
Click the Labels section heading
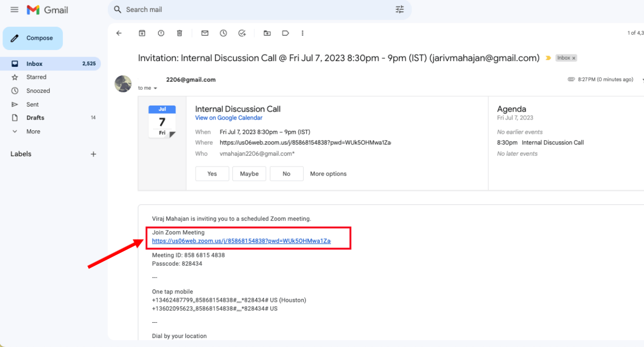21,154
